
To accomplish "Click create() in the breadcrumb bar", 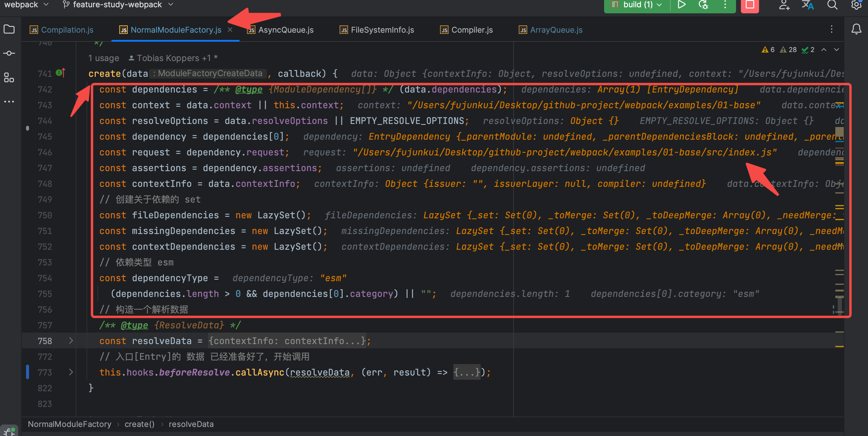I will coord(140,424).
